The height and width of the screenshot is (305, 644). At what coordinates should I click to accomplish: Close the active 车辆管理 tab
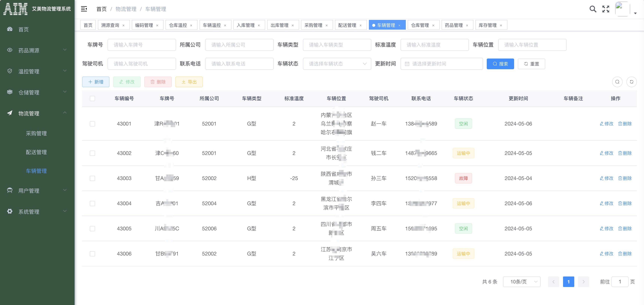399,25
